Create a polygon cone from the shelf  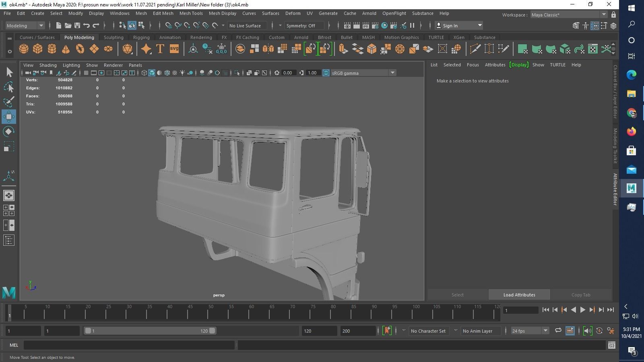click(x=66, y=49)
